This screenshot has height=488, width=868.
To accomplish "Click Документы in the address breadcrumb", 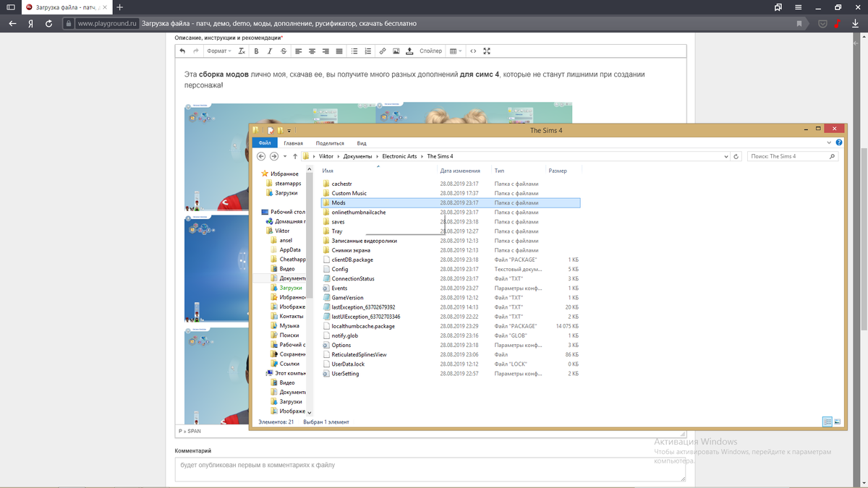I will coord(357,156).
